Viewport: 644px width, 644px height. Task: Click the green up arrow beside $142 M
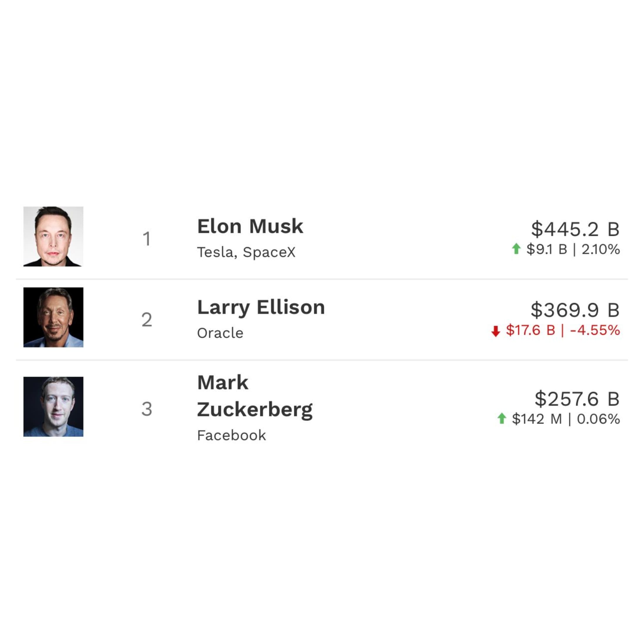tap(502, 418)
